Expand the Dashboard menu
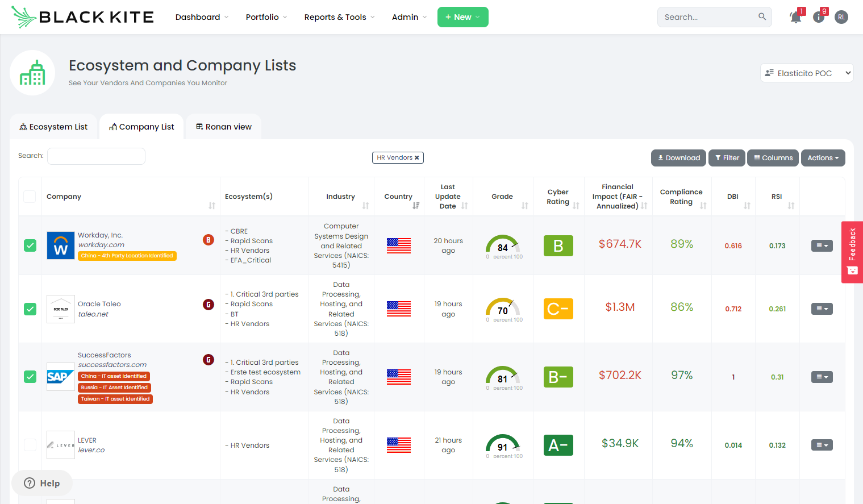 coord(202,17)
